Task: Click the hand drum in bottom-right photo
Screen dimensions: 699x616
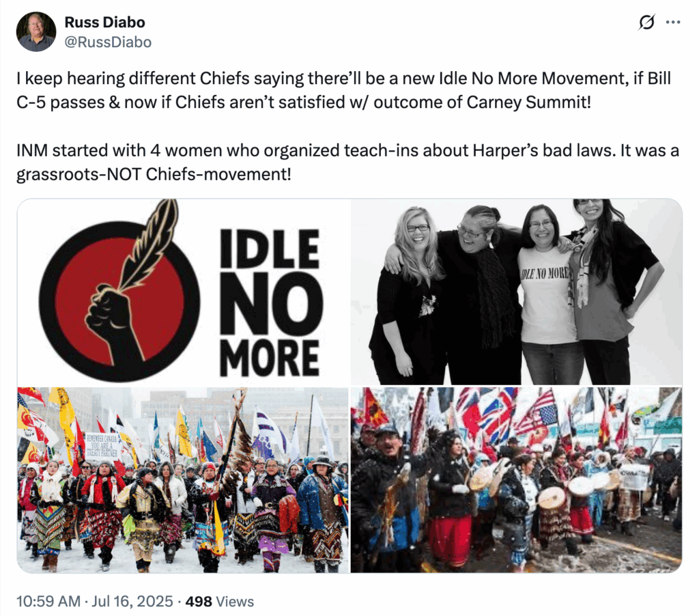Action: click(x=553, y=497)
